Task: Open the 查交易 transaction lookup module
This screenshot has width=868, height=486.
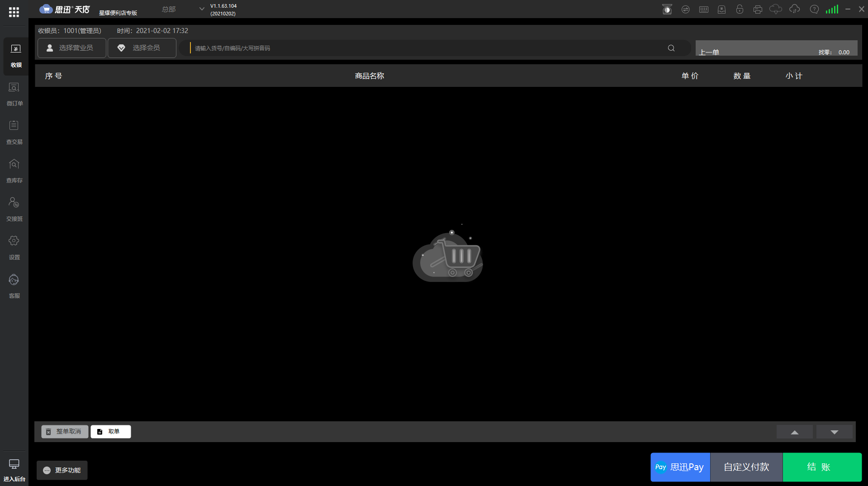Action: [14, 133]
